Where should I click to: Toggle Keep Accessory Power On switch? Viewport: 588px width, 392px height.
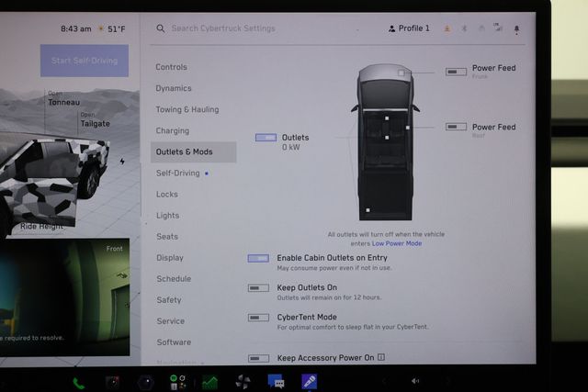click(258, 358)
